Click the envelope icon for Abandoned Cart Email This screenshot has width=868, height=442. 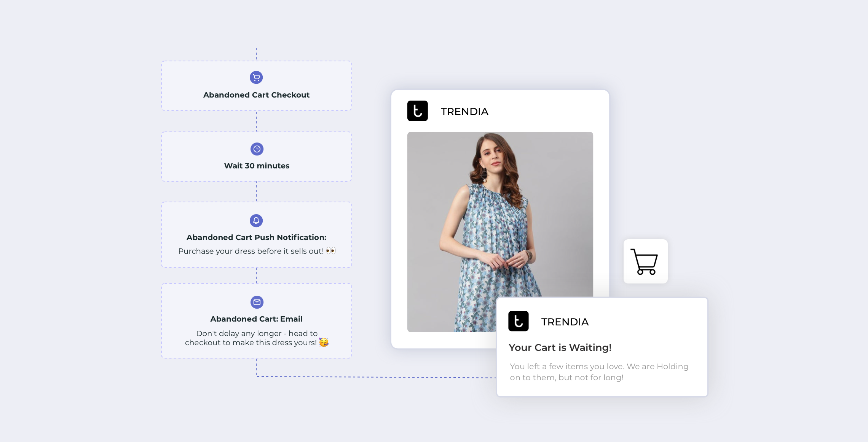point(257,302)
